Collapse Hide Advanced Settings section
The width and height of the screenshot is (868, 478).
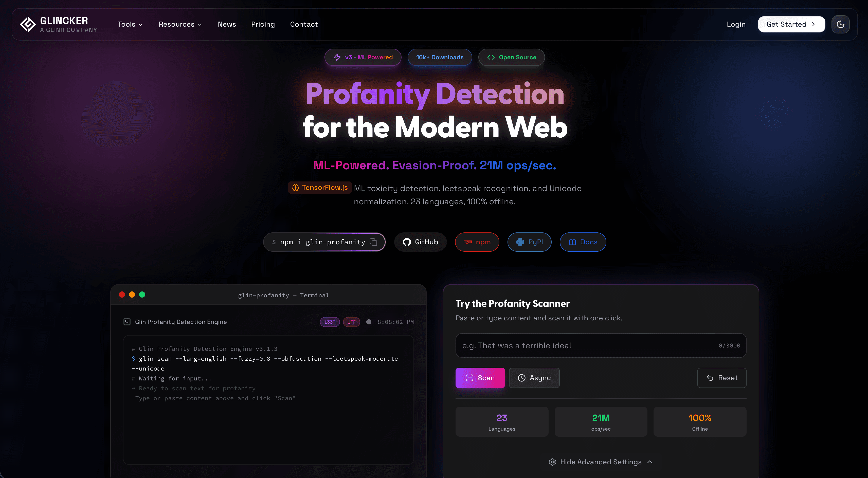[601, 462]
